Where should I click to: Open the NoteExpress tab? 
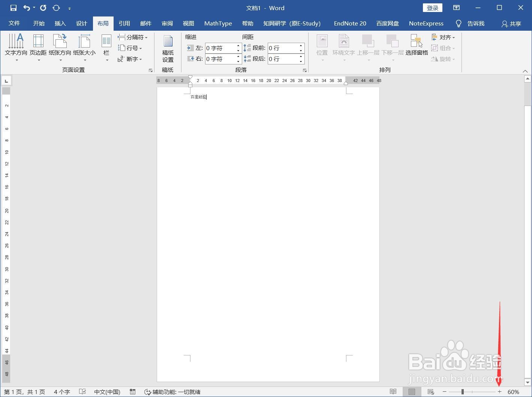click(426, 23)
